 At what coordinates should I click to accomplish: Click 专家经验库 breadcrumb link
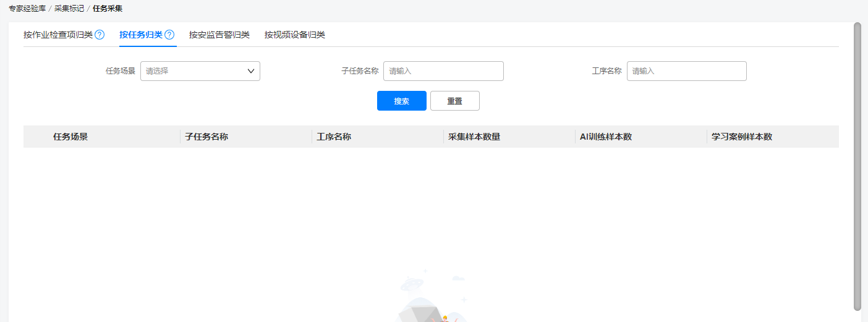coord(27,9)
